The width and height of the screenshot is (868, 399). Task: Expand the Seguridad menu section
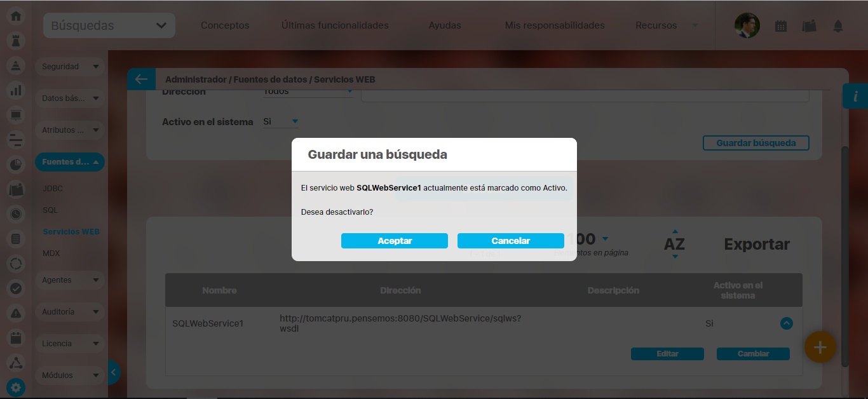coord(70,67)
